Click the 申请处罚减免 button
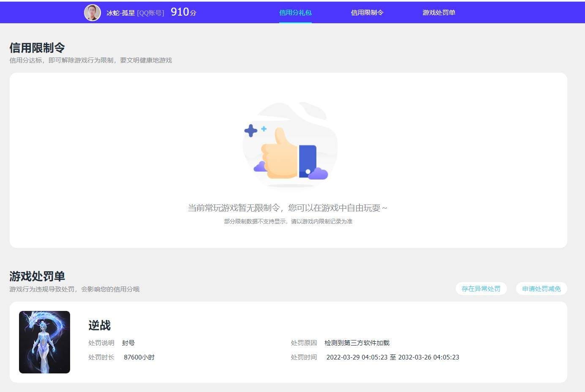The width and height of the screenshot is (585, 392). [x=541, y=289]
